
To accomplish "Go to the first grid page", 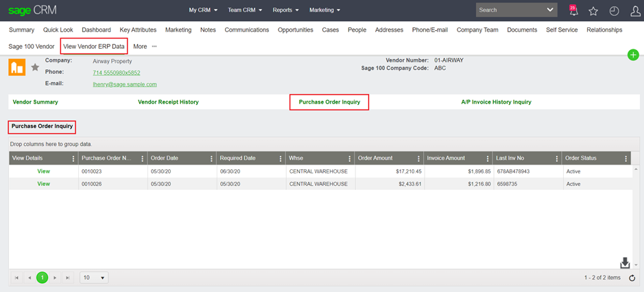I will [16, 278].
